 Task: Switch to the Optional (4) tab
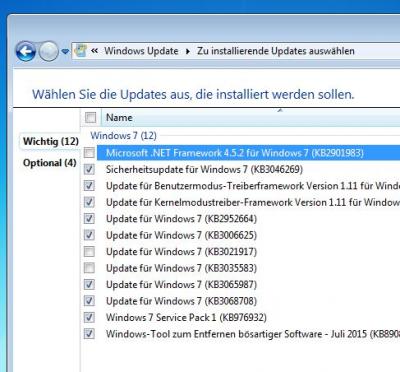coord(50,163)
